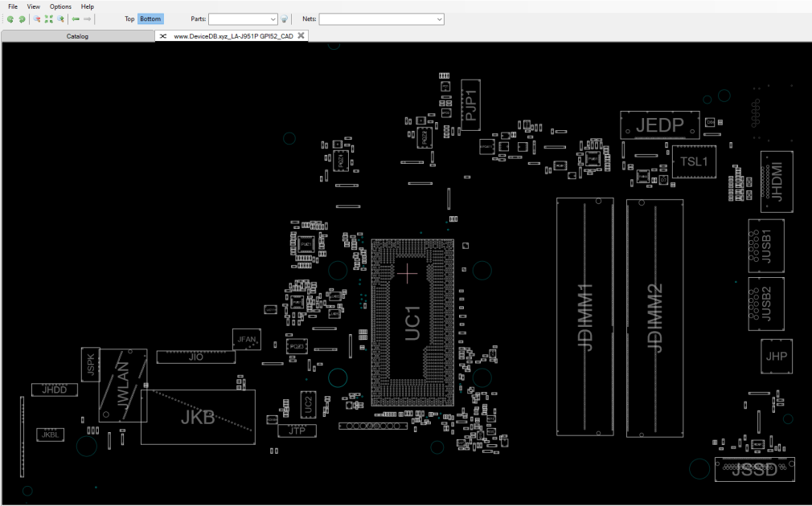Expand the Nets dropdown arrow
This screenshot has height=506, width=812.
coord(439,19)
